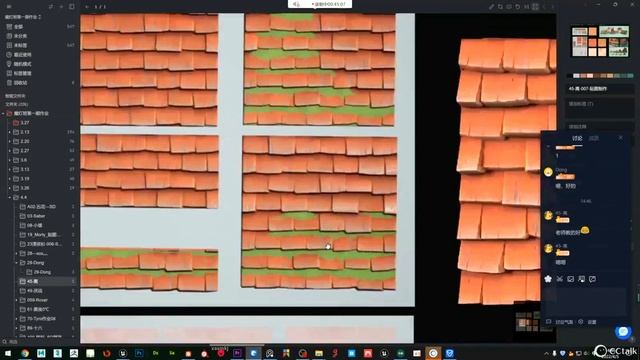Collapse the root library folder in tree
This screenshot has height=360, width=640.
pos(4,113)
